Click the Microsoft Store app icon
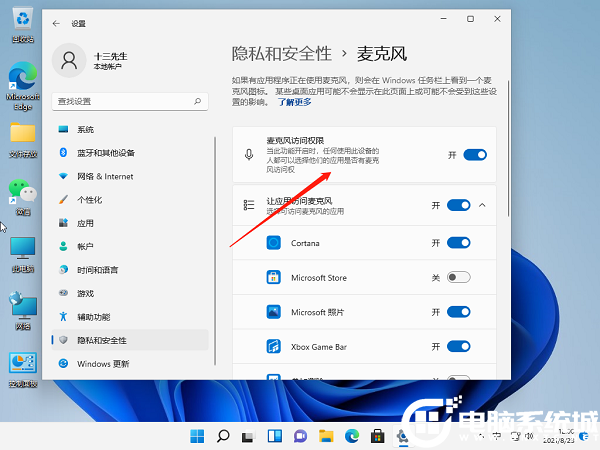The height and width of the screenshot is (450, 600). [273, 277]
